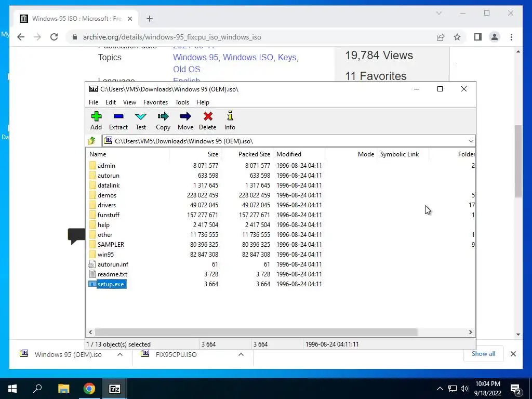Select the SAMPLER folder
Viewport: 532px width, 399px height.
tap(111, 244)
